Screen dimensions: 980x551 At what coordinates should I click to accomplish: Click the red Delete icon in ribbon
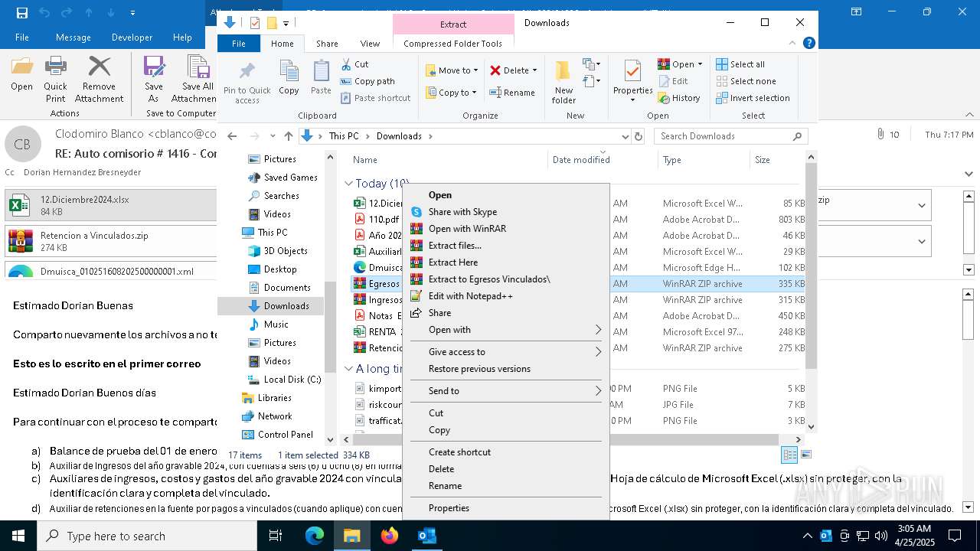pos(495,70)
